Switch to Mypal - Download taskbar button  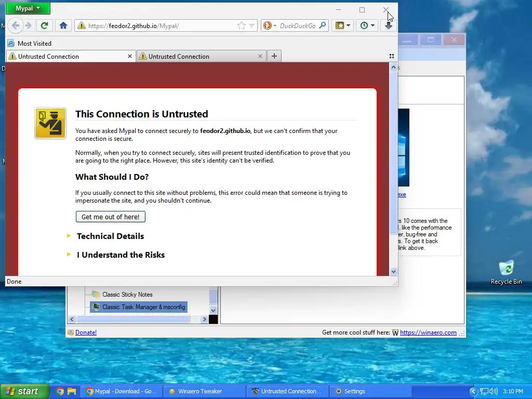point(121,391)
